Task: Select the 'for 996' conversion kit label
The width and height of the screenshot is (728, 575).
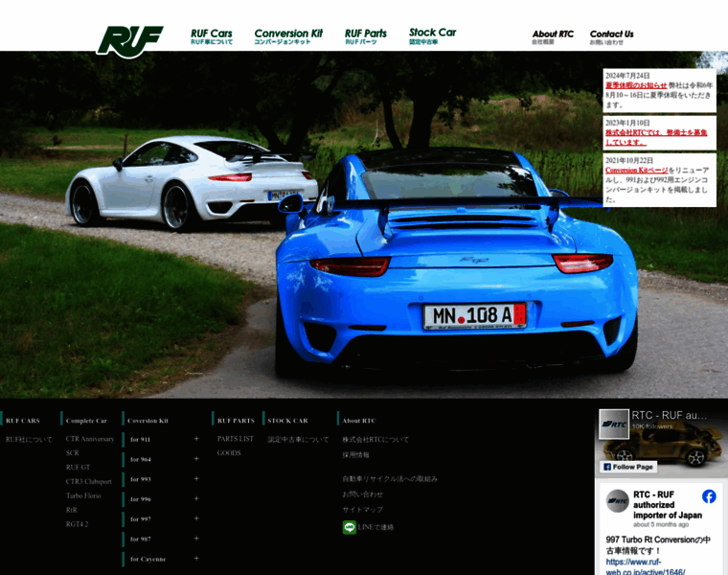Action: (x=141, y=499)
